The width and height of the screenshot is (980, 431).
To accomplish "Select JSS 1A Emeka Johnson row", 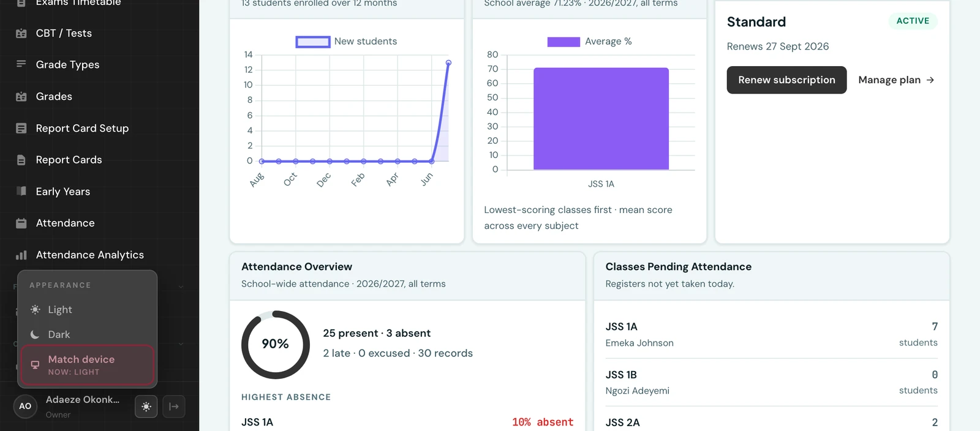I will 771,334.
